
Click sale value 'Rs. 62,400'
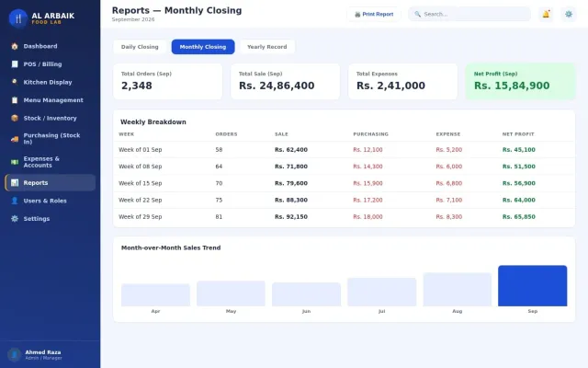click(291, 149)
